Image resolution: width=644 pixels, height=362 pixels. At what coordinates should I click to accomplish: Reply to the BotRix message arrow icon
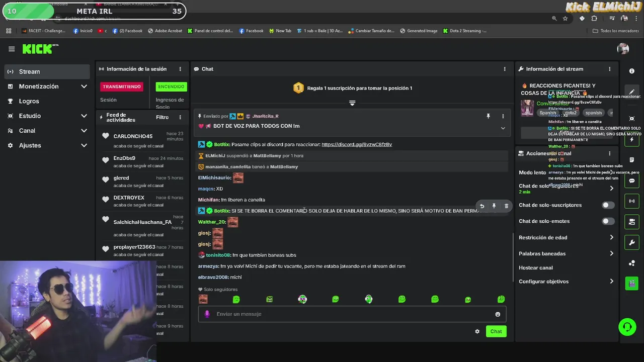481,206
